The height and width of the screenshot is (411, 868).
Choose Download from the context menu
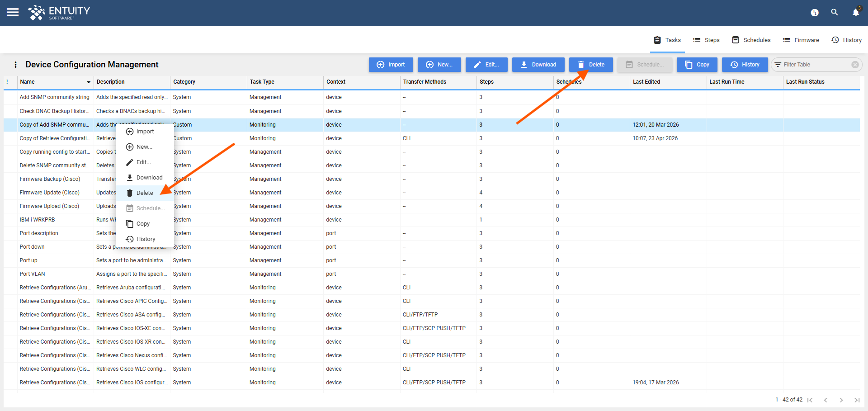(145, 178)
